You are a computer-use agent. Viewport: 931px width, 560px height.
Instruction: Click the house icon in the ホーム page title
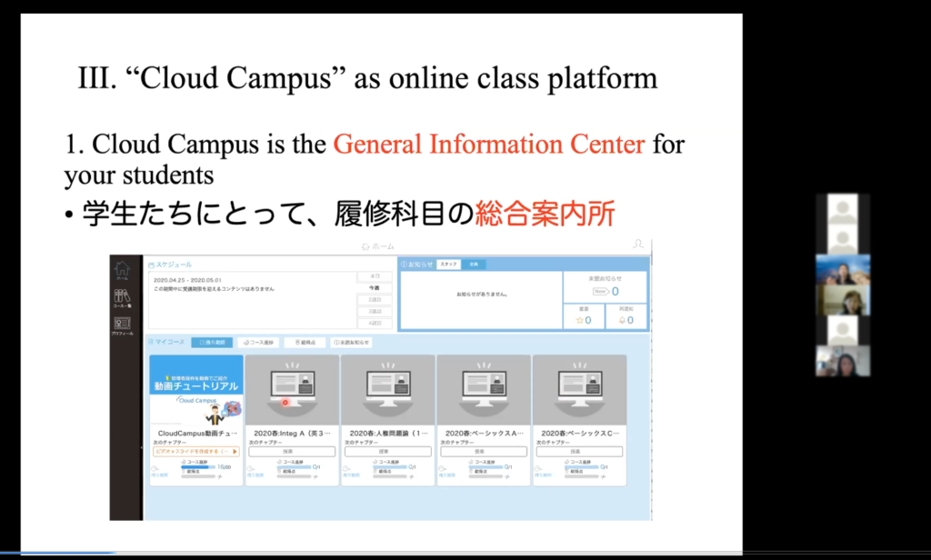tap(365, 246)
